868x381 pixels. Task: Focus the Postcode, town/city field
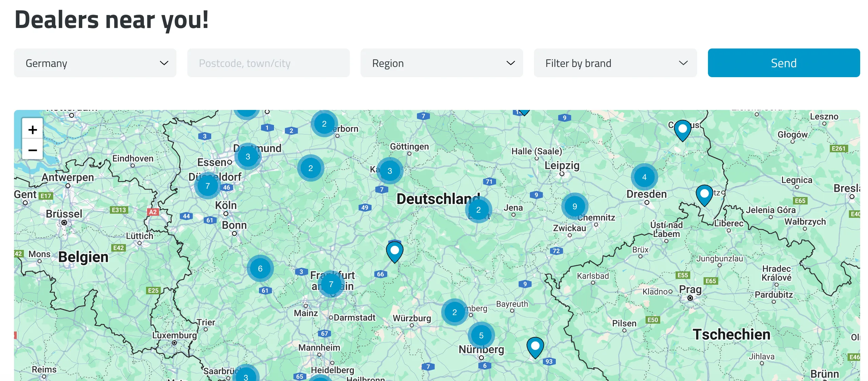pos(268,63)
